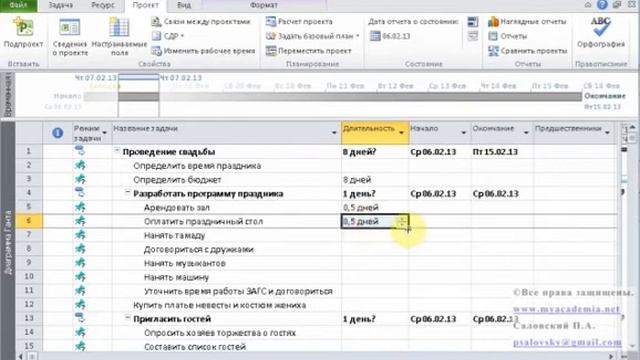Click the status date calendar icon
The height and width of the screenshot is (360, 640).
(375, 36)
